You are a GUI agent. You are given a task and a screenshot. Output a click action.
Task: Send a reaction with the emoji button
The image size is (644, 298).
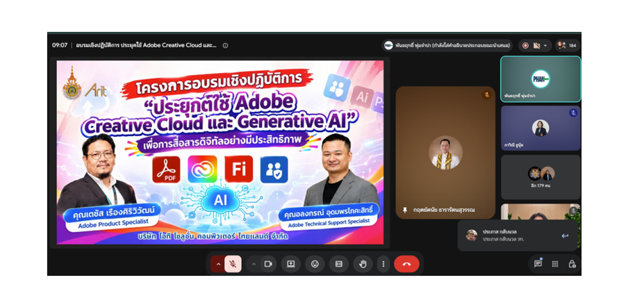point(315,264)
